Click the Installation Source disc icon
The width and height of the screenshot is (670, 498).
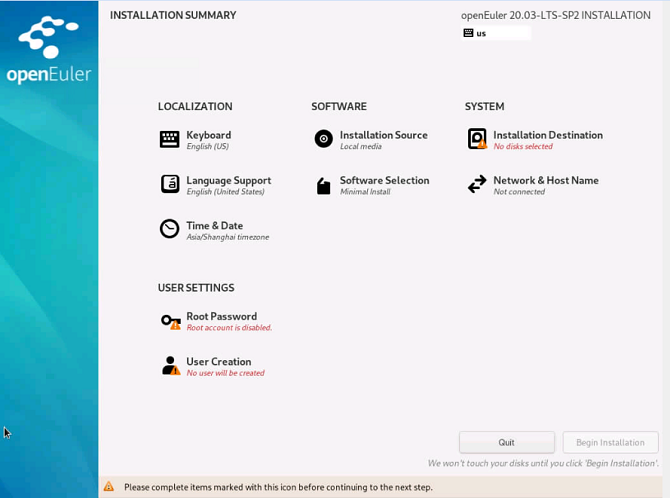323,139
